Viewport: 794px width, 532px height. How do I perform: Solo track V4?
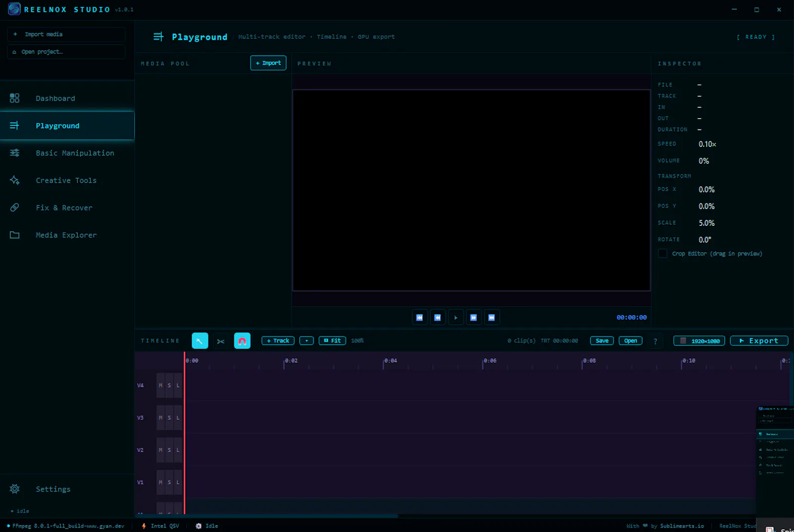(169, 386)
